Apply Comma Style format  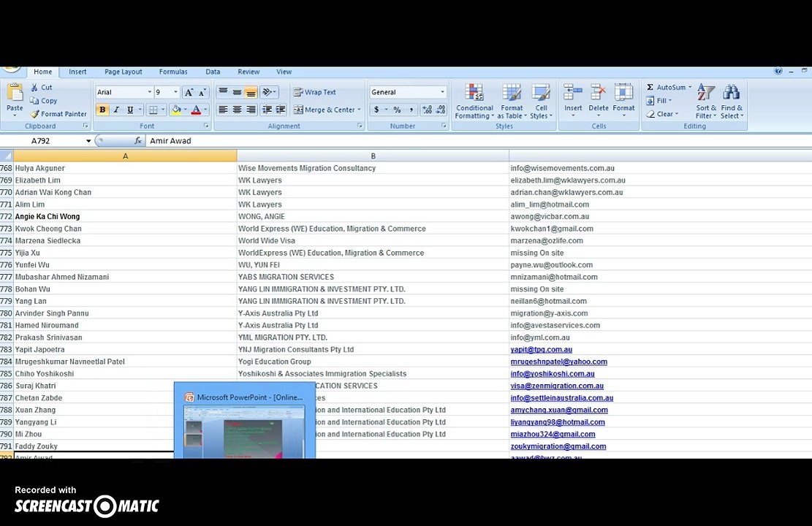(x=411, y=110)
